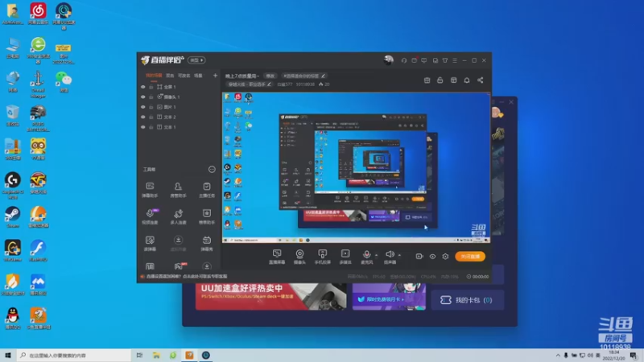644x362 pixels.
Task: Open the mode switch pill beside the logo
Action: 196,60
